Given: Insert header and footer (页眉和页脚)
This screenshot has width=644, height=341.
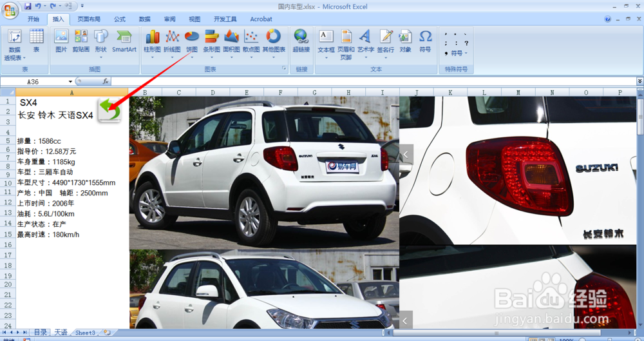Looking at the screenshot, I should tap(346, 45).
